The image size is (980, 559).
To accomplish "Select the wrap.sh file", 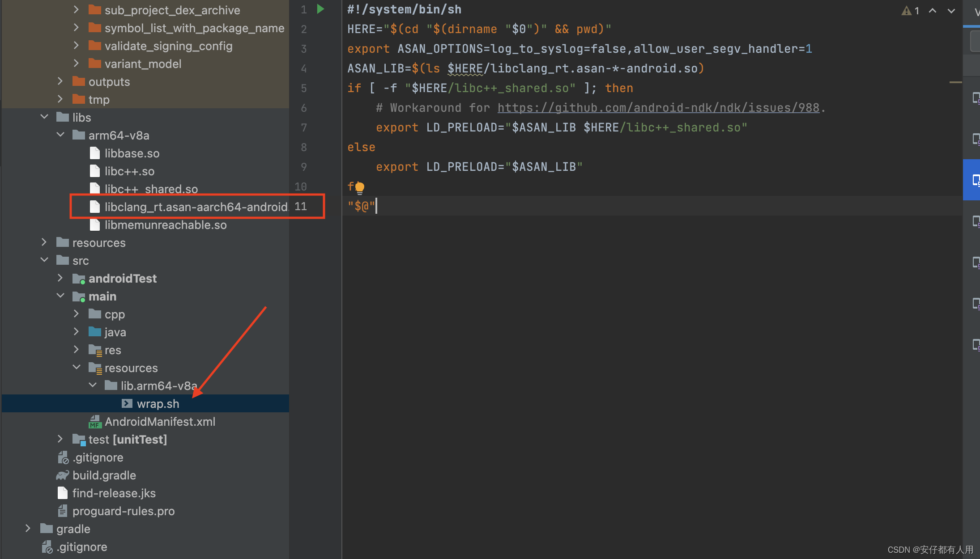I will click(158, 404).
